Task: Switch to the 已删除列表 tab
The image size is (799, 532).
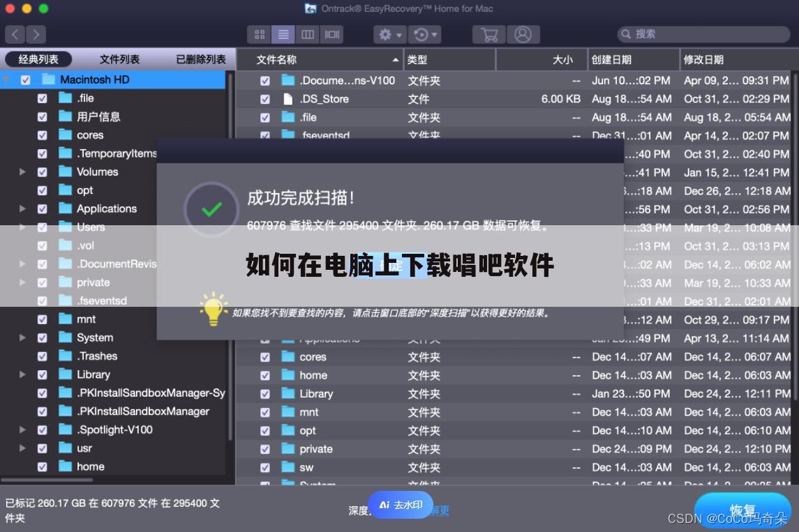Action: [x=201, y=59]
